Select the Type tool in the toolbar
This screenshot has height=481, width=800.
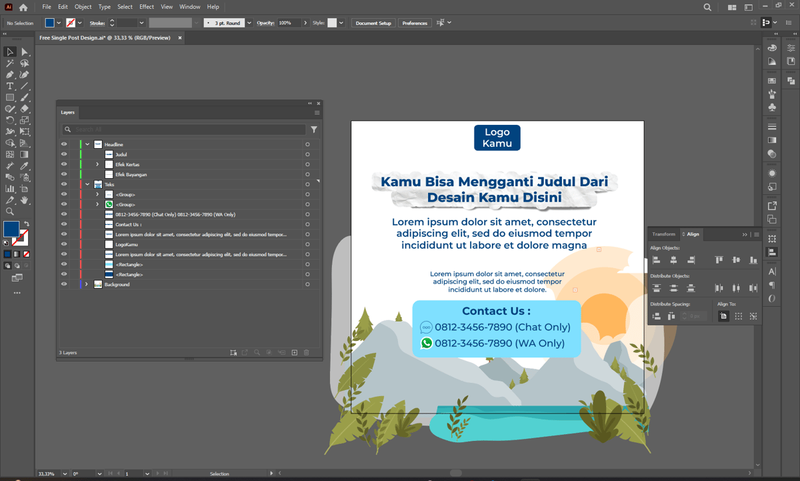click(10, 86)
